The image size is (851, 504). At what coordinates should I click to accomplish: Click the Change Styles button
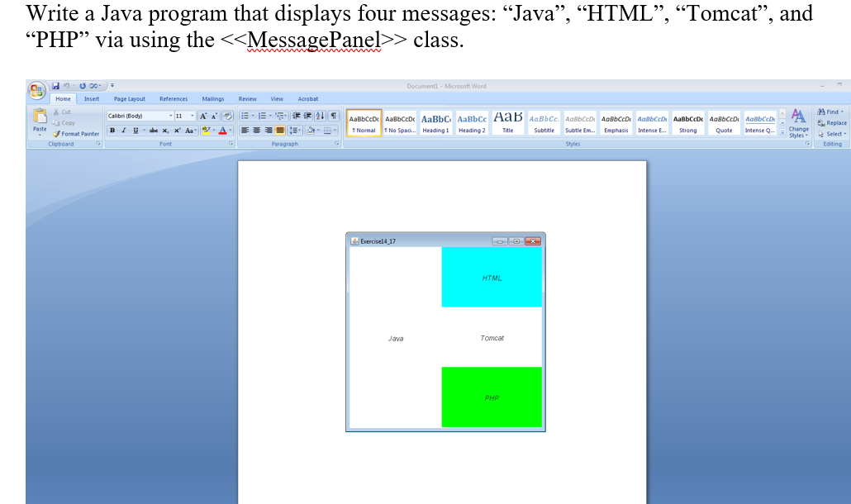click(x=798, y=124)
